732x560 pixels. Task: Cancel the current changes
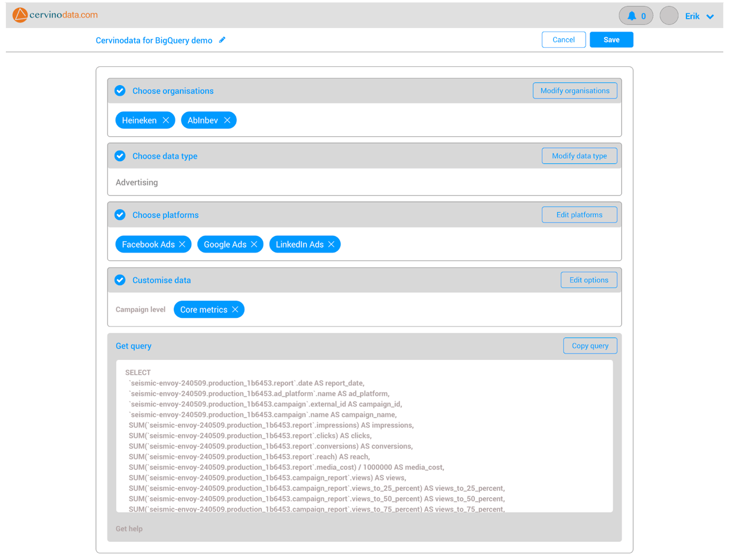pyautogui.click(x=564, y=40)
